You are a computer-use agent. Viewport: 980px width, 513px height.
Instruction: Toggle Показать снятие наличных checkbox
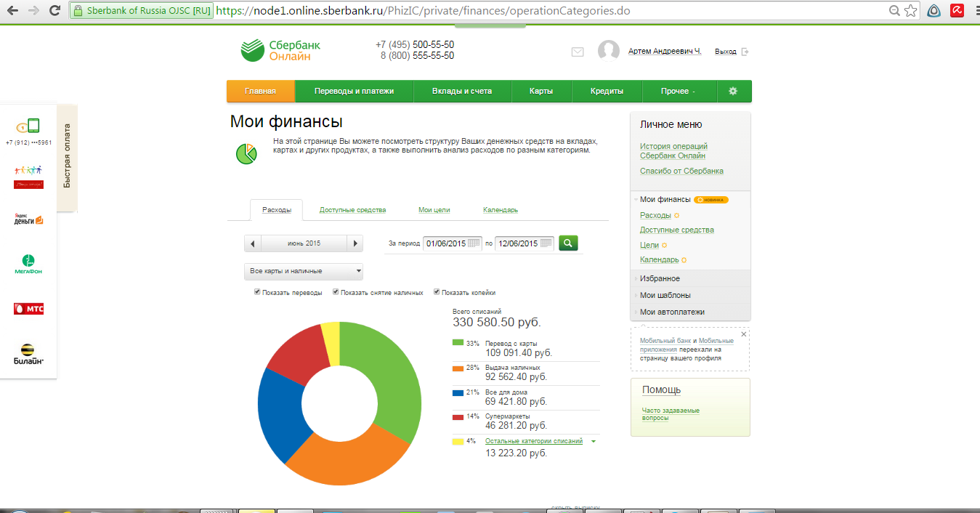(x=336, y=292)
